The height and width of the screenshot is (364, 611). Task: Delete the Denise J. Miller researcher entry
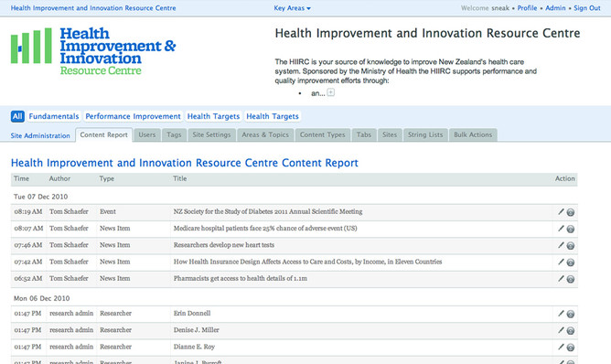(571, 331)
